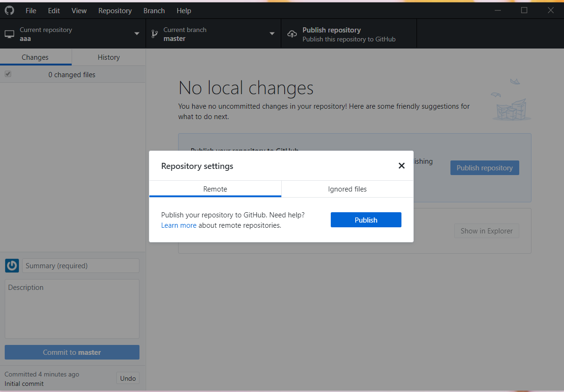This screenshot has height=392, width=564.
Task: Click the computer icon beside Current repository
Action: pos(9,34)
